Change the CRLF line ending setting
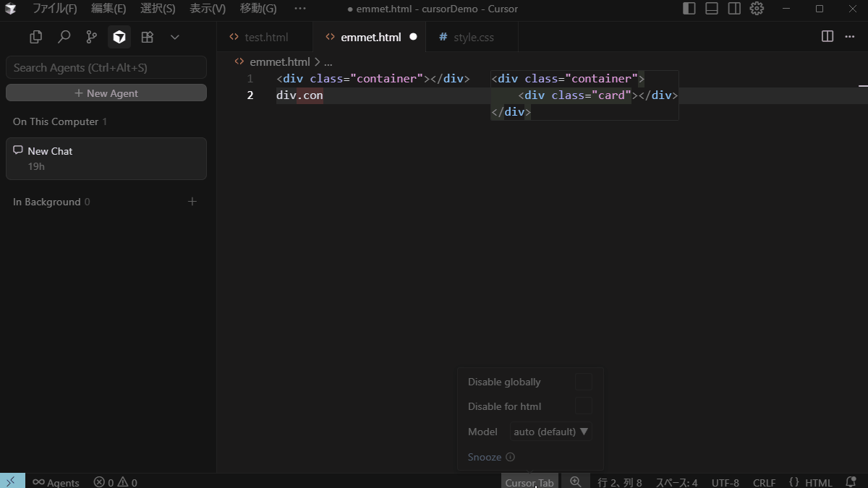 (764, 482)
